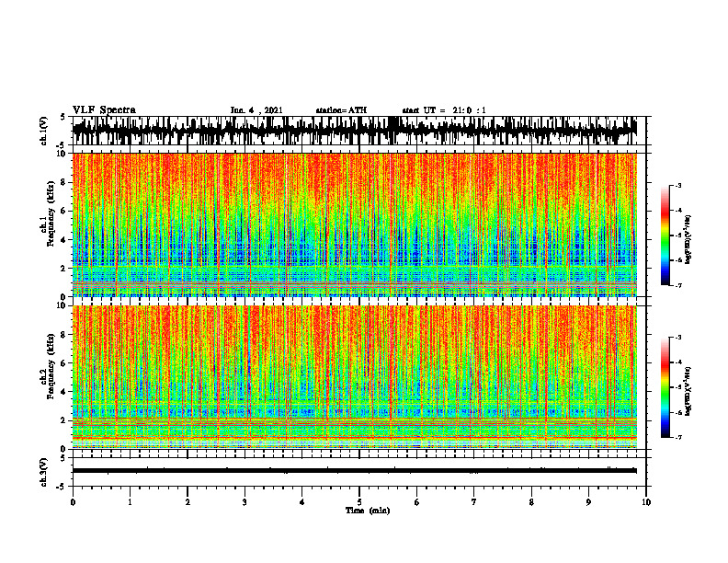Click inside the ch.2 spectrogram panel
Image resolution: width=728 pixels, height=563 pixels.
coord(355,377)
